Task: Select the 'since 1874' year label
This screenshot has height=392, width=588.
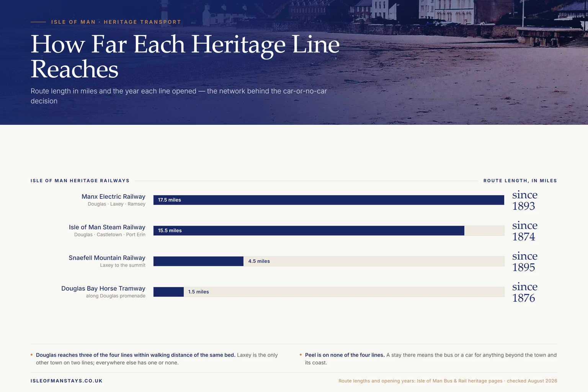Action: 525,231
